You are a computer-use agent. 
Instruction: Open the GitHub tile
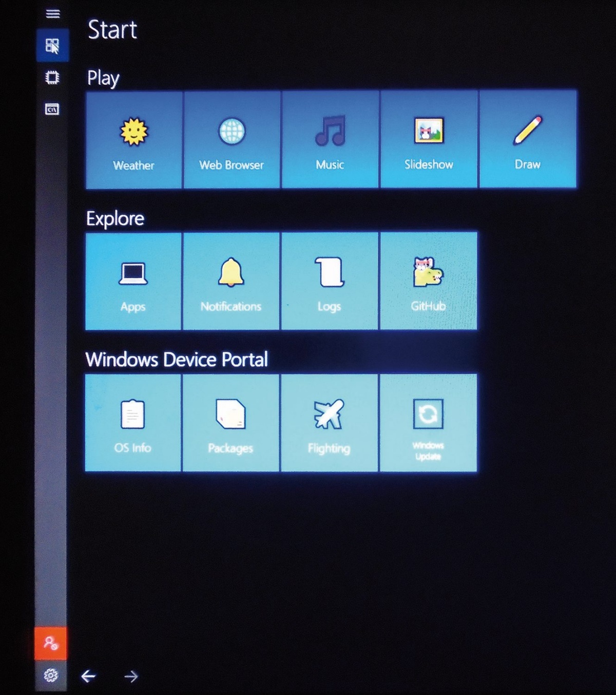(428, 281)
